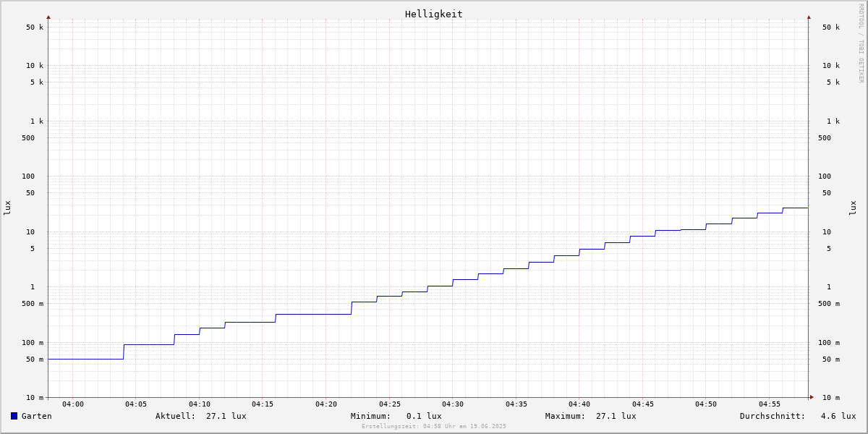The width and height of the screenshot is (868, 434).
Task: Click the left vertical lux axis title
Action: point(7,208)
